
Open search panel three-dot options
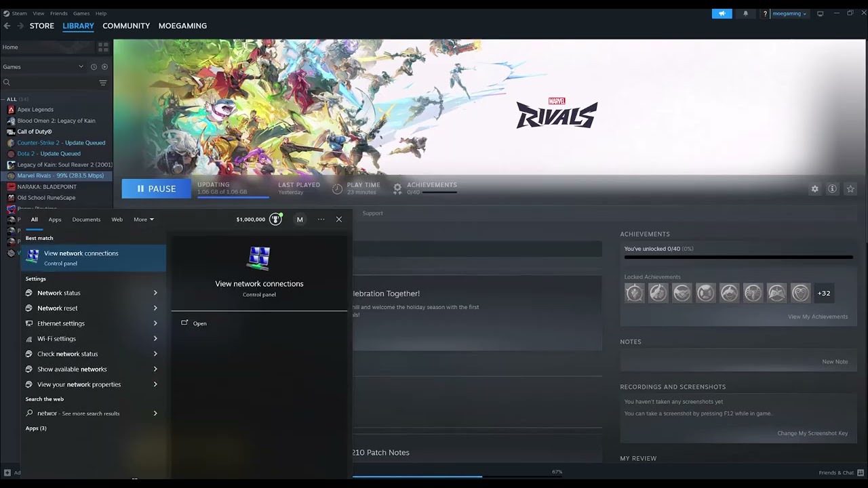[x=321, y=220]
